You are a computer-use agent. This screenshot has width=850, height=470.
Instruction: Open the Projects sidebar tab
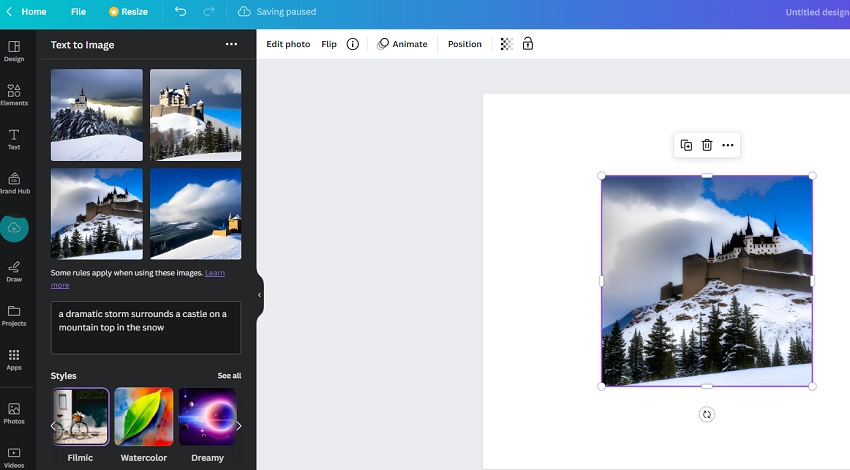[x=14, y=316]
